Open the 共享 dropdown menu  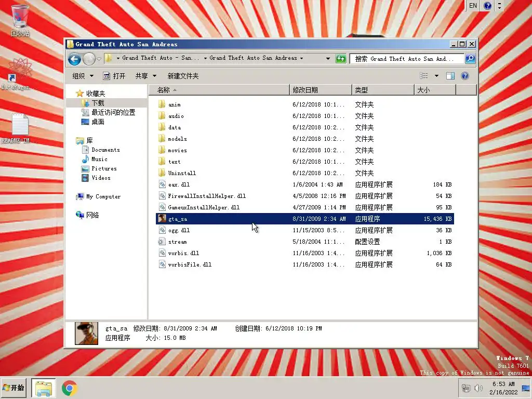click(145, 76)
